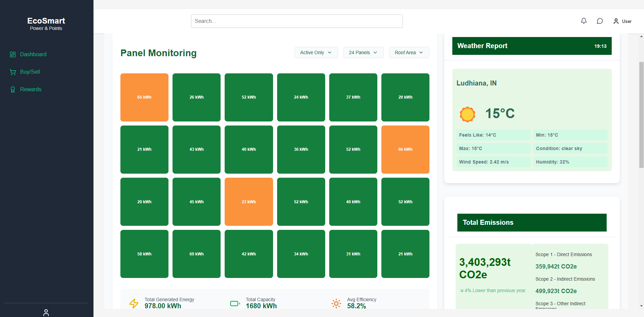644x317 pixels.
Task: Open the Roof Area dropdown
Action: coord(409,52)
